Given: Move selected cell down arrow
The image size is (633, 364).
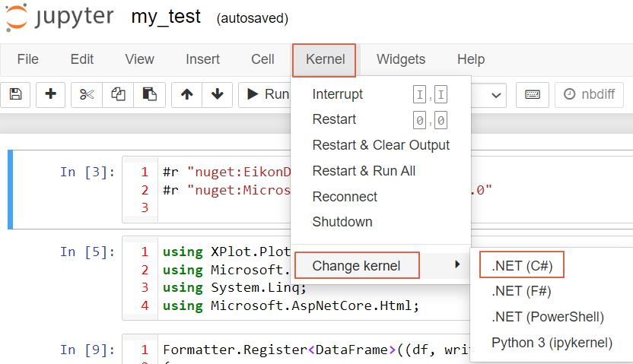Looking at the screenshot, I should click(218, 94).
